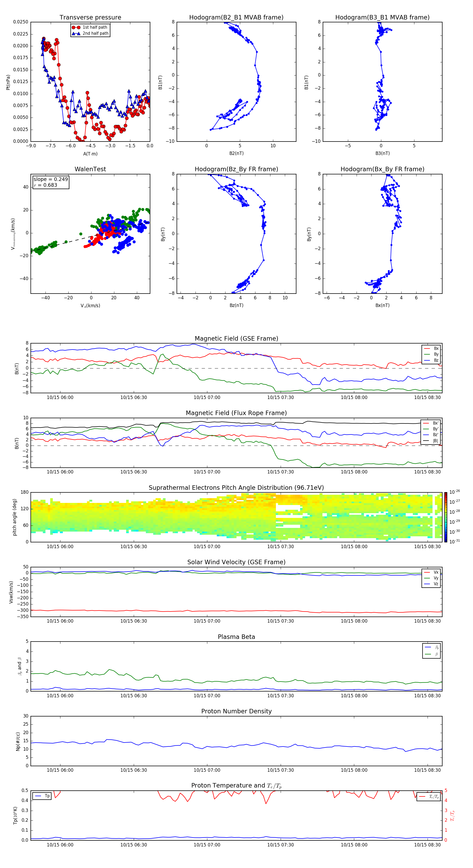Click the pitch angle spectrogram heatmap
Image resolution: width=473 pixels, height=868 pixels.
pyautogui.click(x=236, y=517)
